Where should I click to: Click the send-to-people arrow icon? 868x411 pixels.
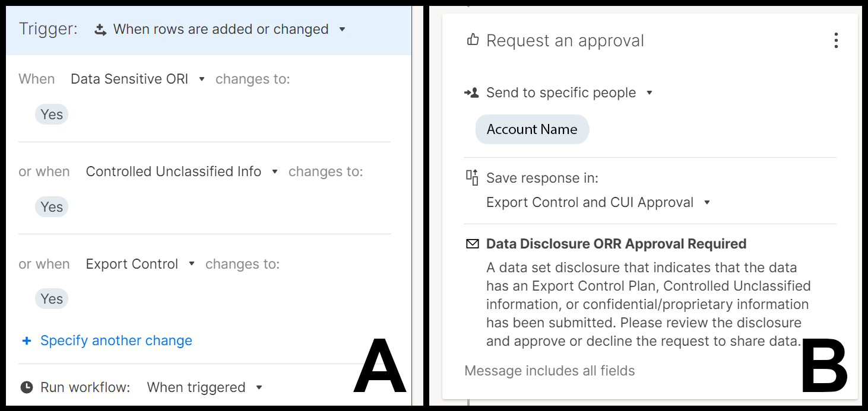click(471, 93)
